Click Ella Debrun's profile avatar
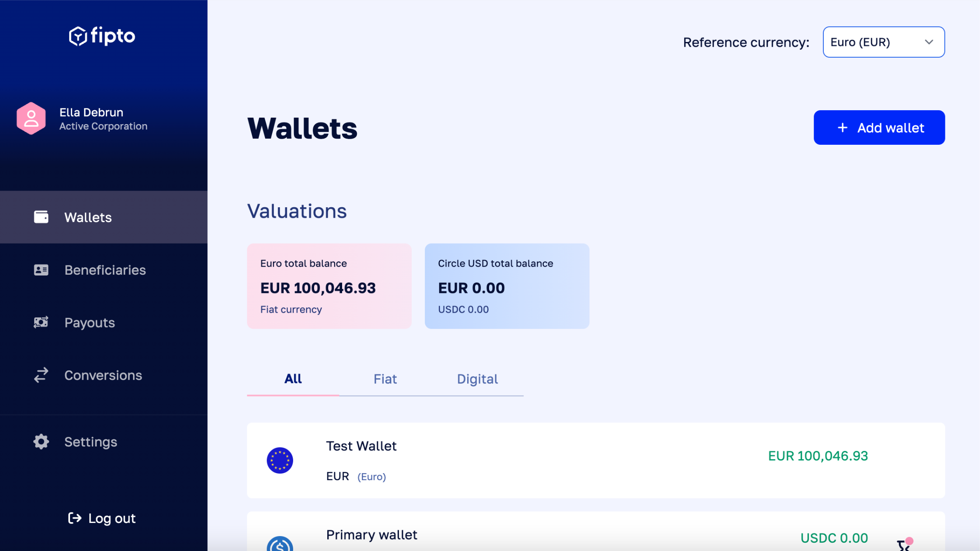The height and width of the screenshot is (551, 980). 31,118
